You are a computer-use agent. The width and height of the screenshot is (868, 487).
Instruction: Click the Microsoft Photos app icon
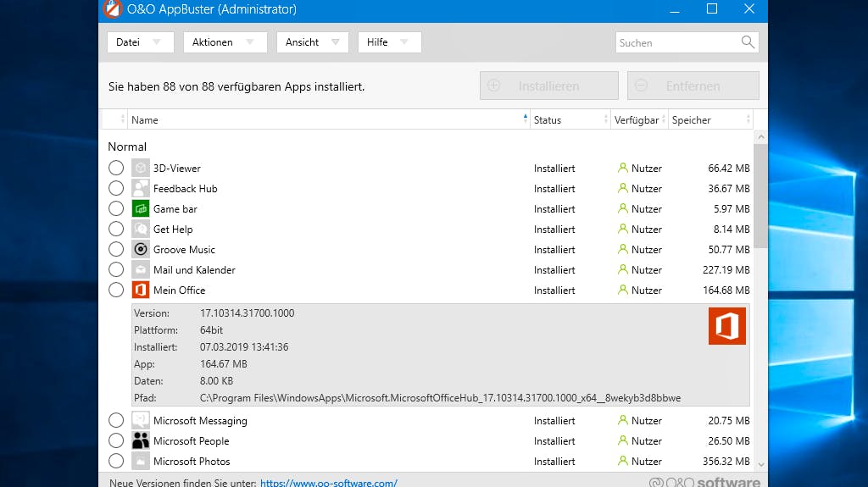(141, 461)
